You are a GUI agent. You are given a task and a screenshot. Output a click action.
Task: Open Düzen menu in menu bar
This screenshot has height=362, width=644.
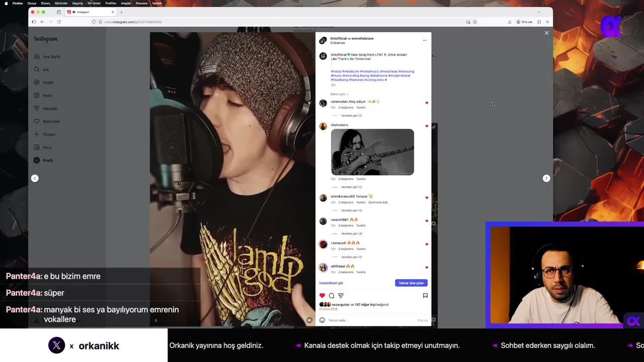[45, 3]
